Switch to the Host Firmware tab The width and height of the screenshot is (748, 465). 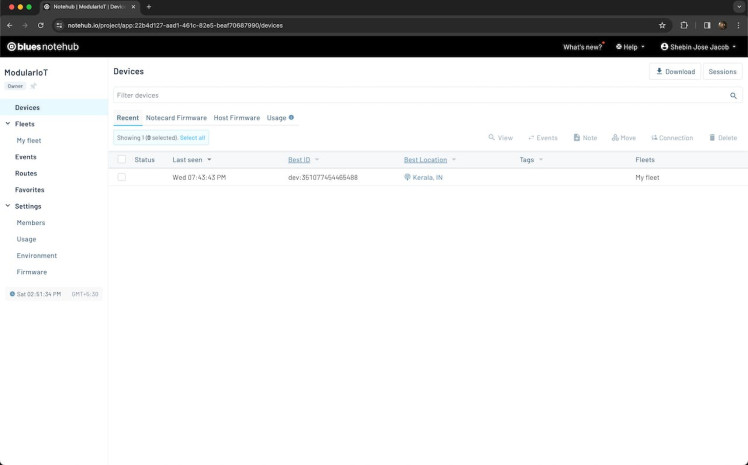coord(237,118)
